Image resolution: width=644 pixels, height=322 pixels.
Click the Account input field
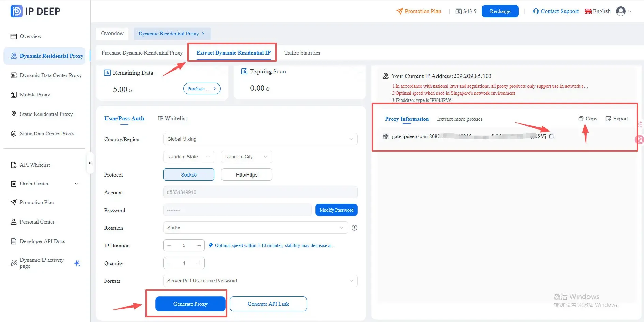260,192
